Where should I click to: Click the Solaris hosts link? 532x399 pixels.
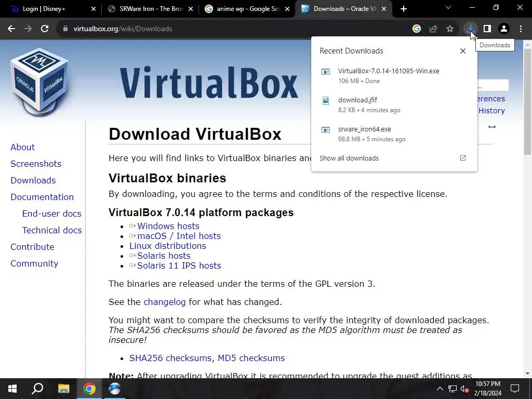point(164,256)
